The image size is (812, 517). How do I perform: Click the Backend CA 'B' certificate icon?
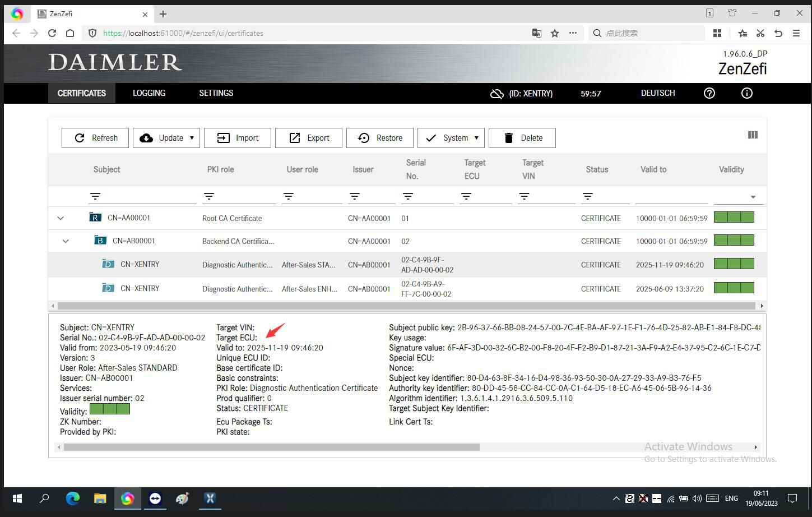[x=100, y=241]
